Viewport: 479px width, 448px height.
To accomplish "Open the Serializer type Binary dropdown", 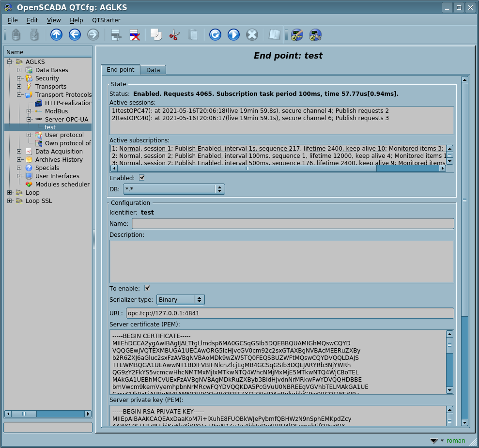I will tap(180, 300).
